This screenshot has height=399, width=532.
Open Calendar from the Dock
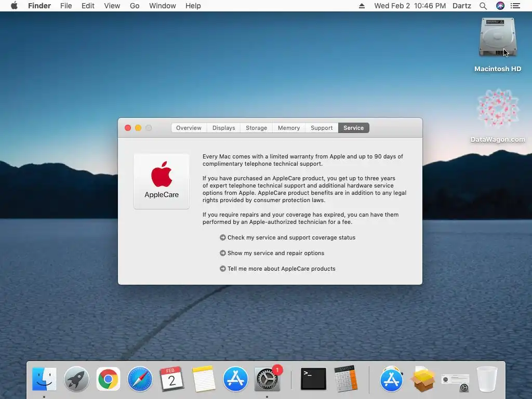pyautogui.click(x=171, y=379)
